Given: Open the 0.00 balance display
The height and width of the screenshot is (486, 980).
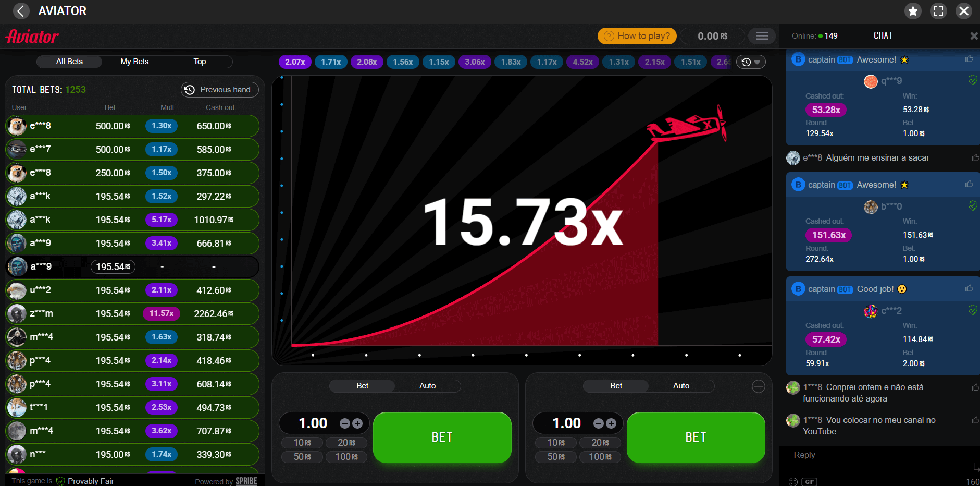Looking at the screenshot, I should 713,36.
